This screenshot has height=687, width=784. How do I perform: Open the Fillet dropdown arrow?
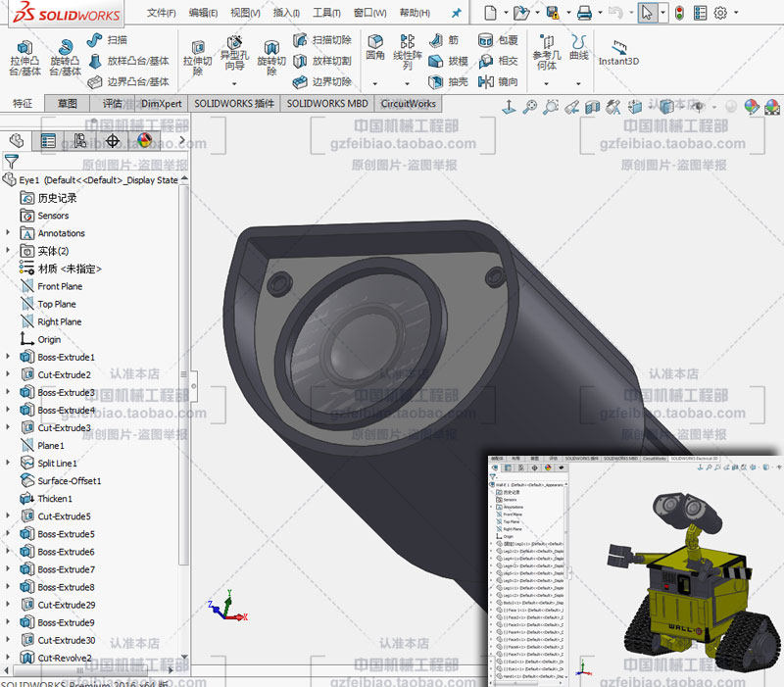[375, 83]
